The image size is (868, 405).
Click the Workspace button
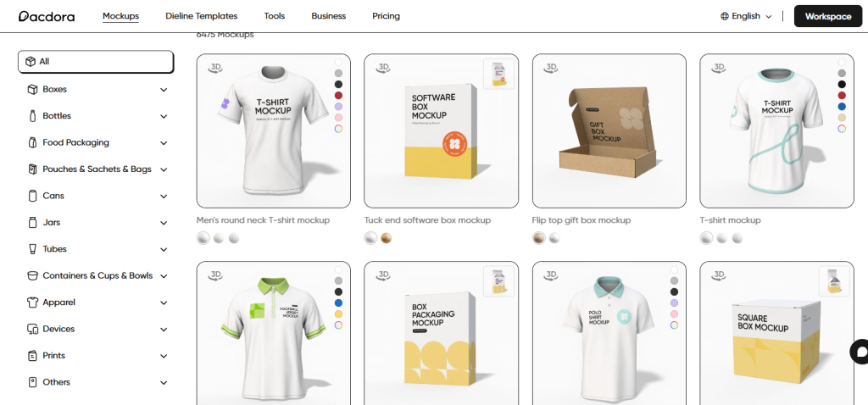(x=827, y=16)
